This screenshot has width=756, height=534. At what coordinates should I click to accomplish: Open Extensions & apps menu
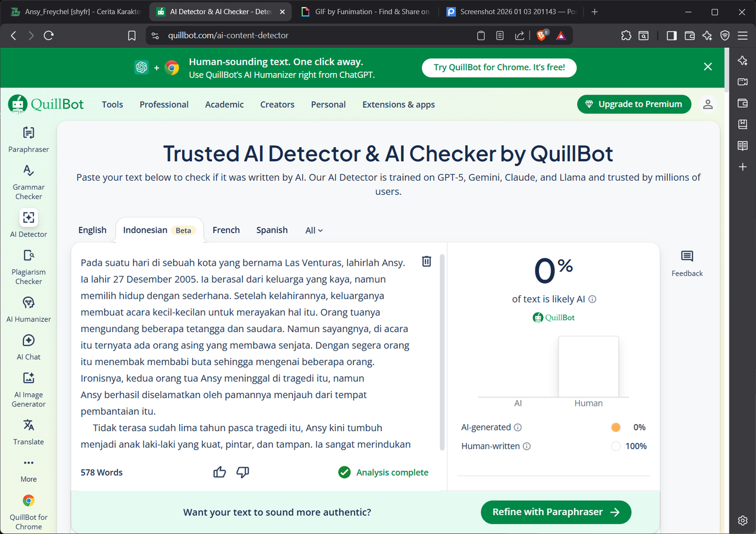398,105
